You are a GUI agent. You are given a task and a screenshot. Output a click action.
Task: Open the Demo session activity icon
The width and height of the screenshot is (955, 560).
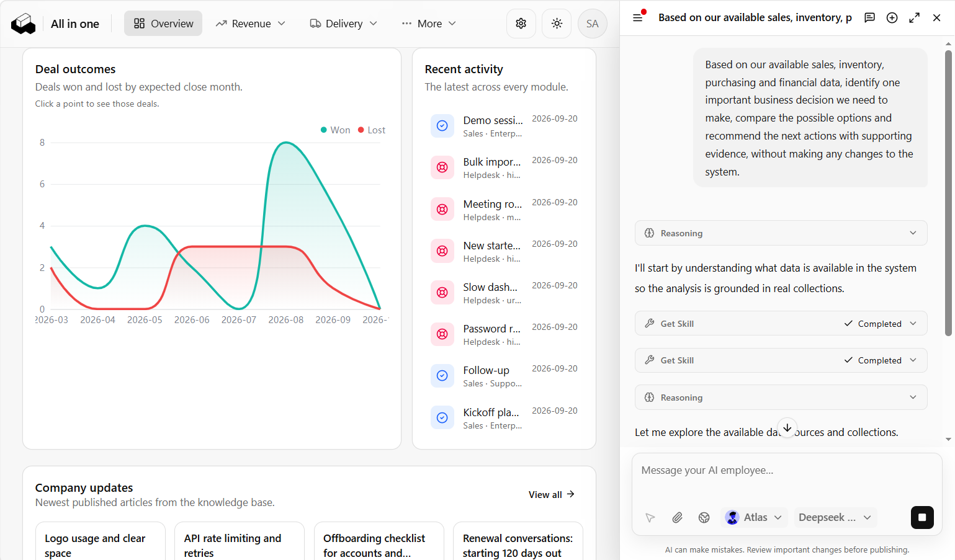[442, 126]
